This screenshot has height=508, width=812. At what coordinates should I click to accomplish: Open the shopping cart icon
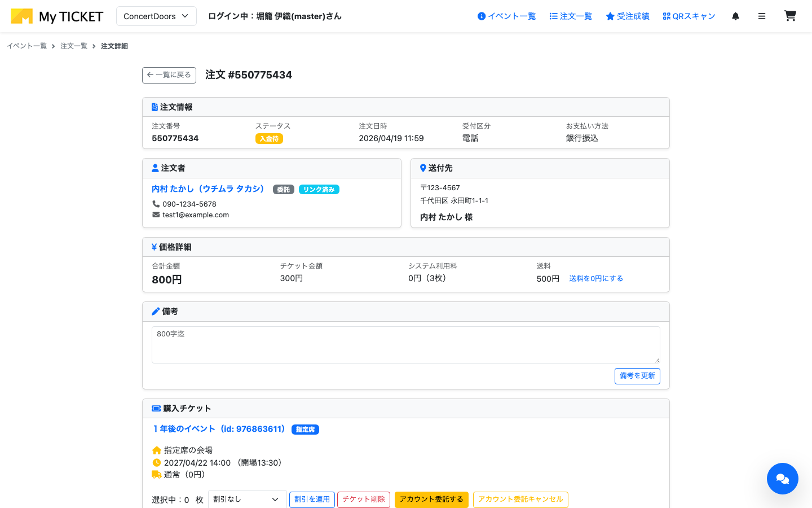790,16
